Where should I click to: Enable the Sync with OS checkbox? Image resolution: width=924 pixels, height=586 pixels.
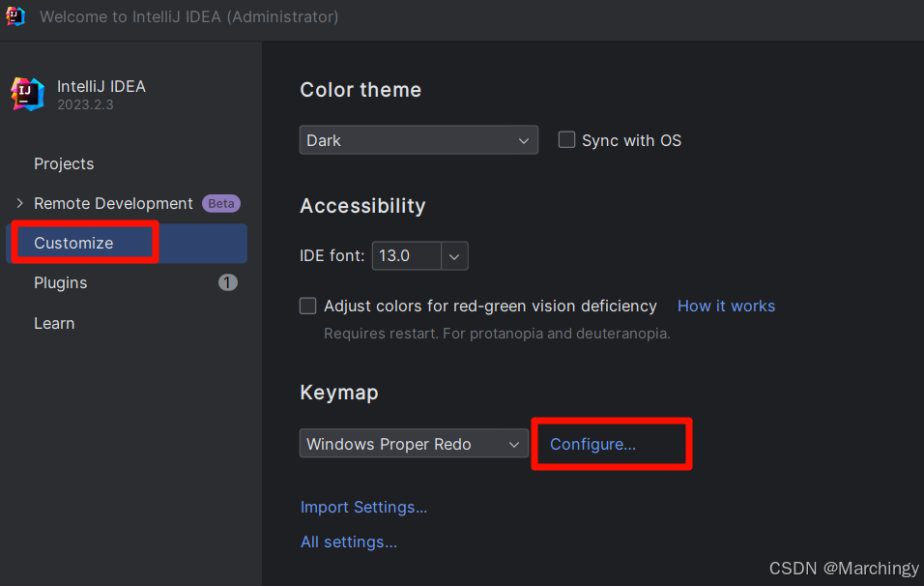pyautogui.click(x=566, y=139)
